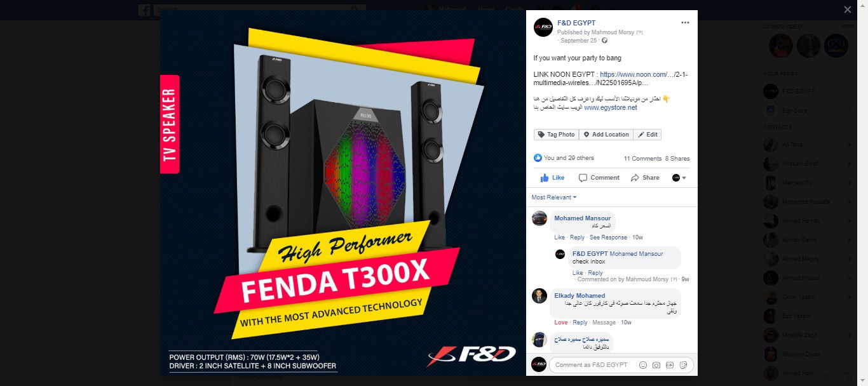Toggle Like on Mohamed Mansour's comment
This screenshot has height=386, width=868.
click(x=559, y=237)
